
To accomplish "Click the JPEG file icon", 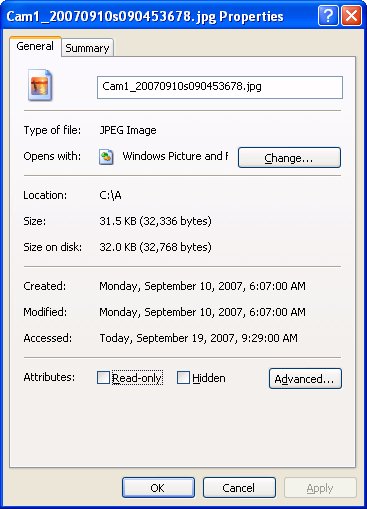I will 40,85.
